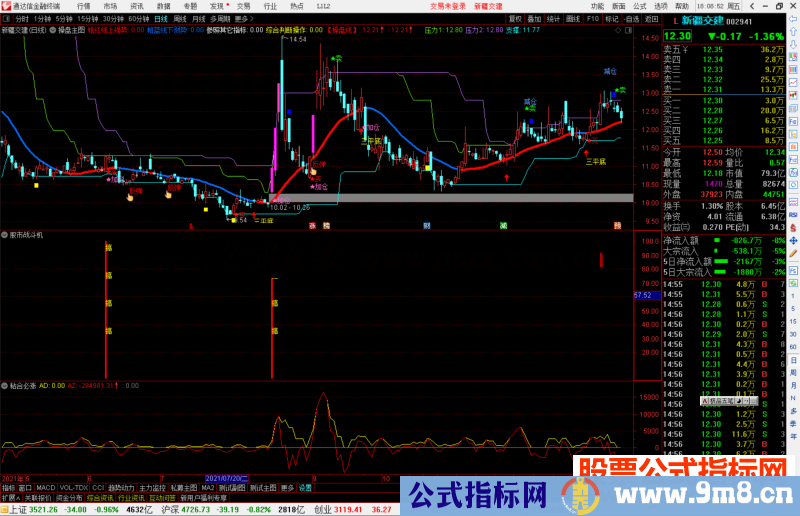Click the 统计 statistics button

[554, 19]
